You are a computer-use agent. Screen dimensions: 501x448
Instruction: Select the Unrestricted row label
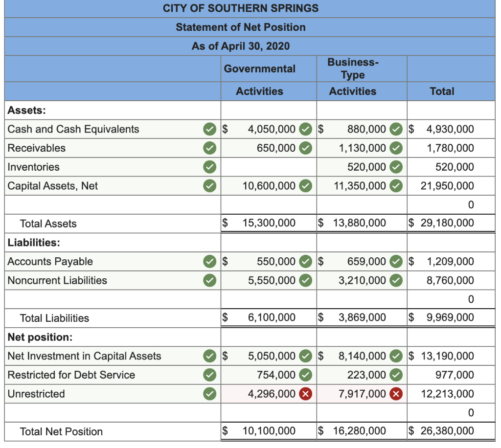tap(36, 394)
